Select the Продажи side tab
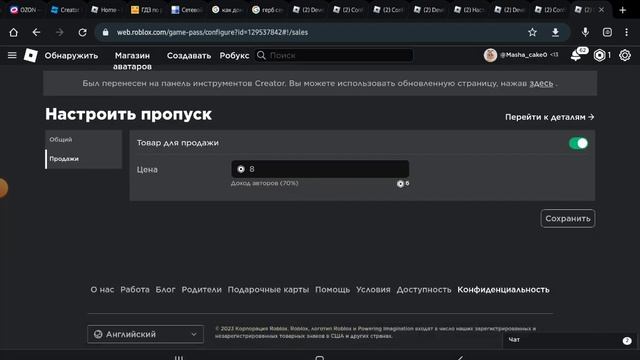The width and height of the screenshot is (640, 360). pos(83,159)
